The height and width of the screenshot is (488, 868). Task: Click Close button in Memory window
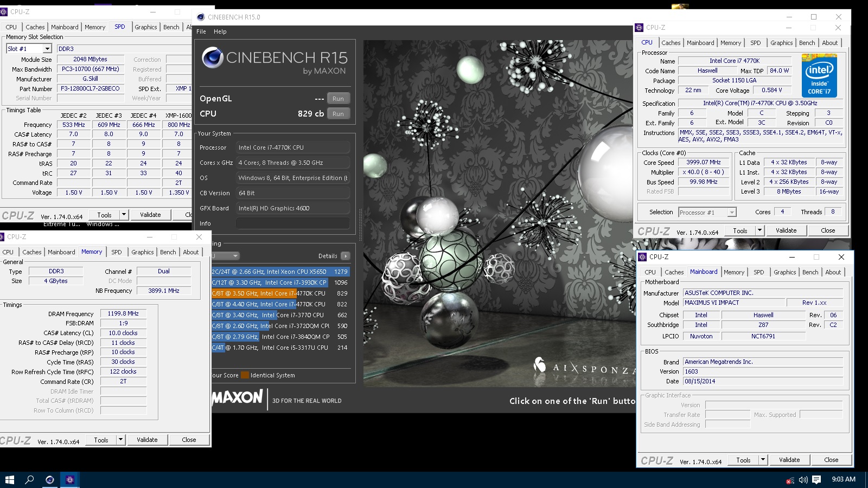[189, 440]
